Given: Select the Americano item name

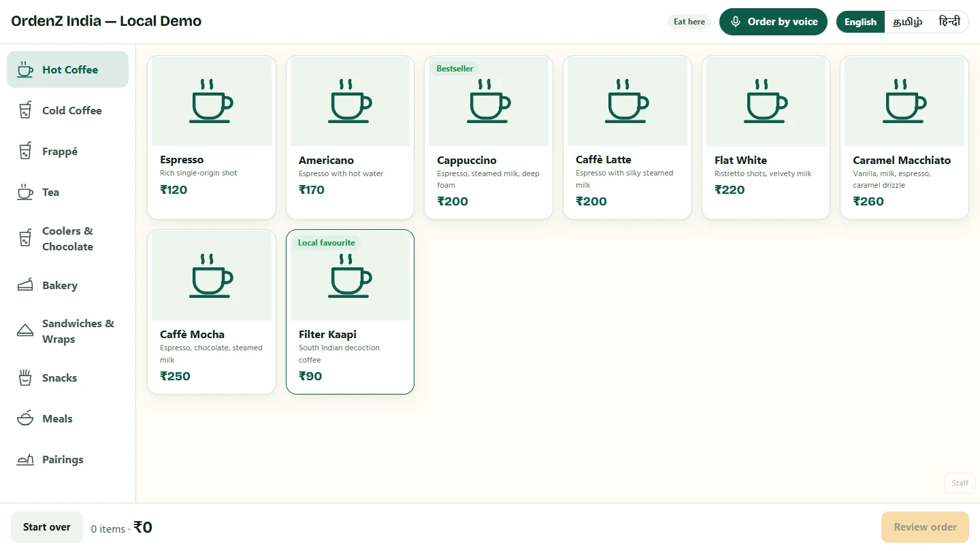Looking at the screenshot, I should click(326, 160).
